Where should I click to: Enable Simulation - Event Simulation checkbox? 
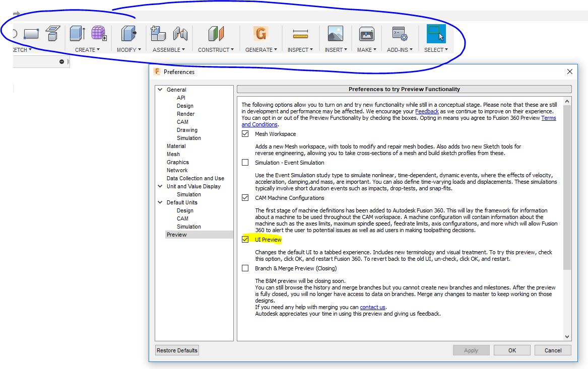pos(245,163)
